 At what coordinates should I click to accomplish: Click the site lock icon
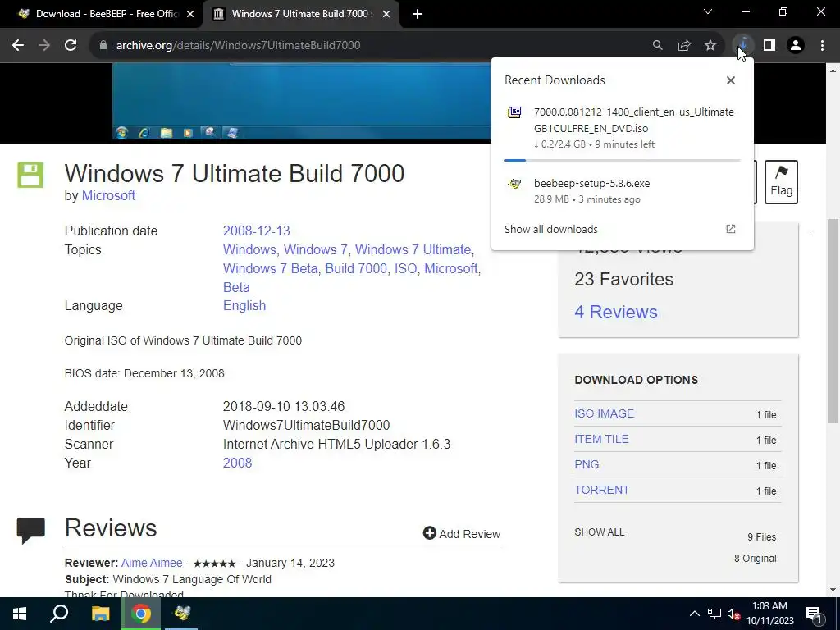pyautogui.click(x=103, y=46)
